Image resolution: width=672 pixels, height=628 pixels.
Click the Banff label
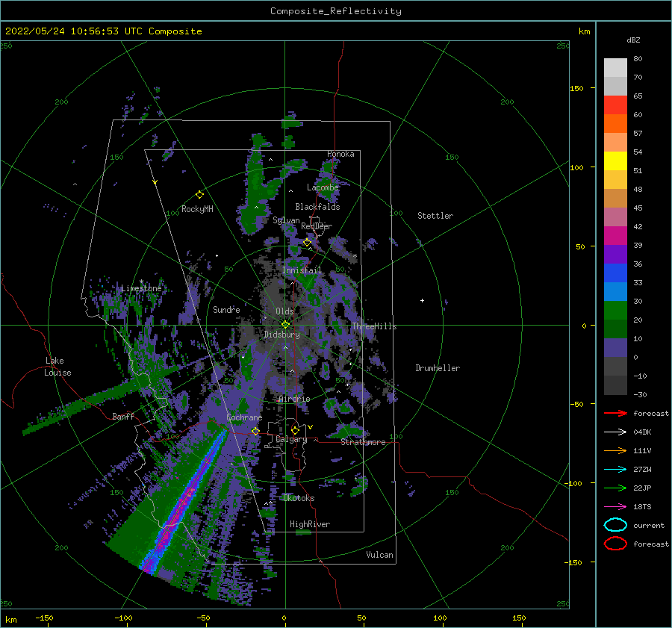click(123, 416)
